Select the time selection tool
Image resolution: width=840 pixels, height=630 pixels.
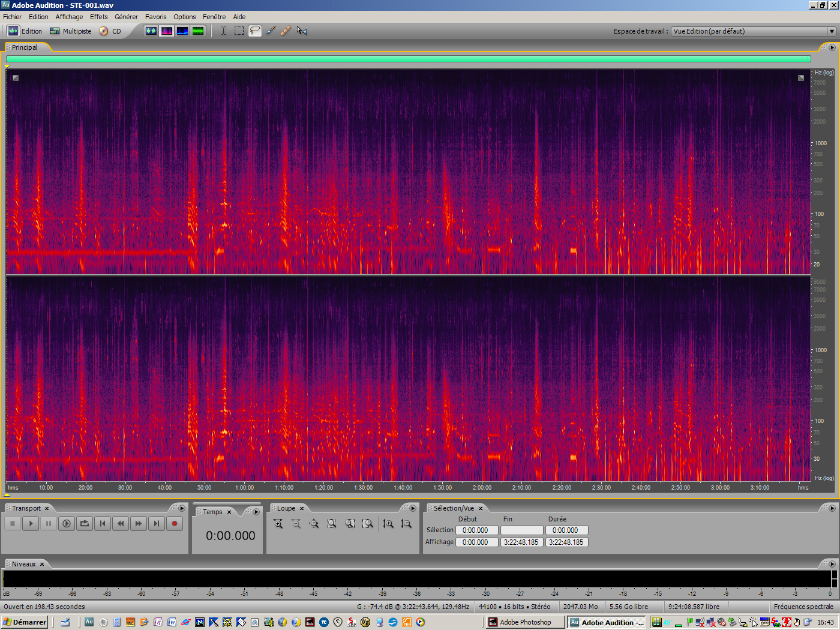pos(223,31)
